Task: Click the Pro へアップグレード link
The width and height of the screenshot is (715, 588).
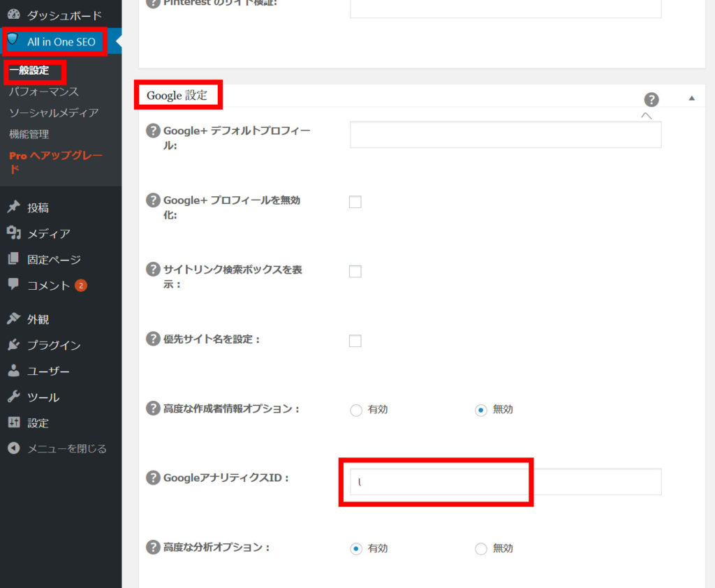Action: click(56, 162)
